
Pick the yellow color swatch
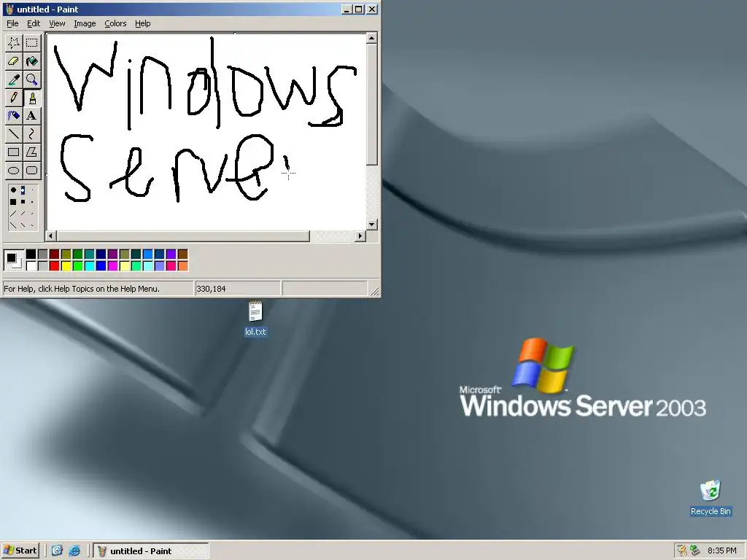click(66, 265)
